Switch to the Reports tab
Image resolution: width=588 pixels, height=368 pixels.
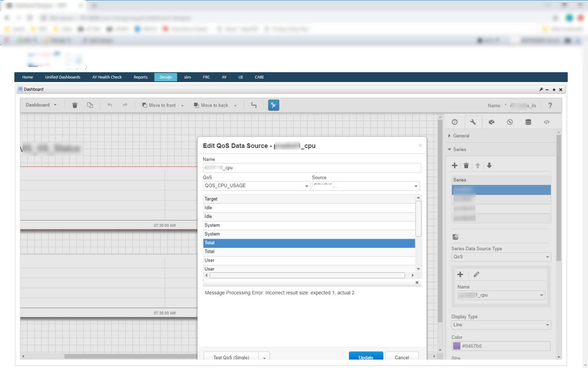pyautogui.click(x=140, y=77)
